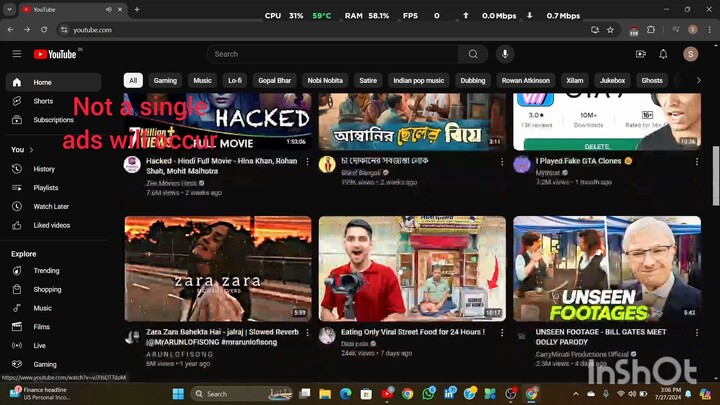The height and width of the screenshot is (405, 720).
Task: Open the Hacked Hindi Full Movie thumbnail
Action: pos(218,121)
